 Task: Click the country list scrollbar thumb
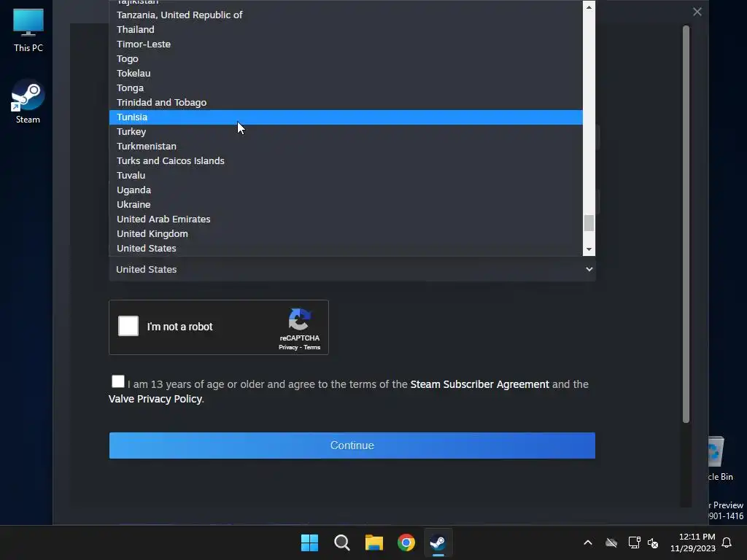pyautogui.click(x=589, y=223)
